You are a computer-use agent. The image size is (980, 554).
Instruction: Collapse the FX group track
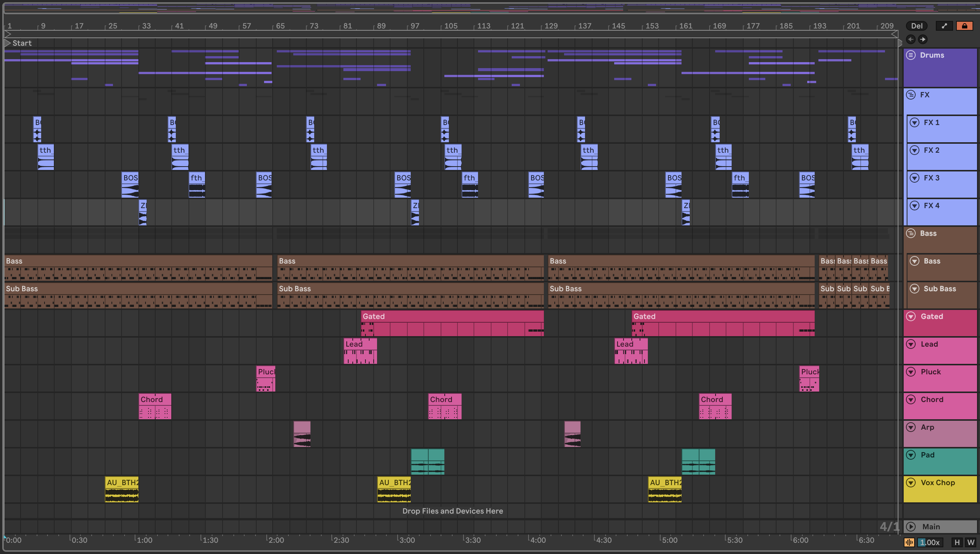coord(911,95)
